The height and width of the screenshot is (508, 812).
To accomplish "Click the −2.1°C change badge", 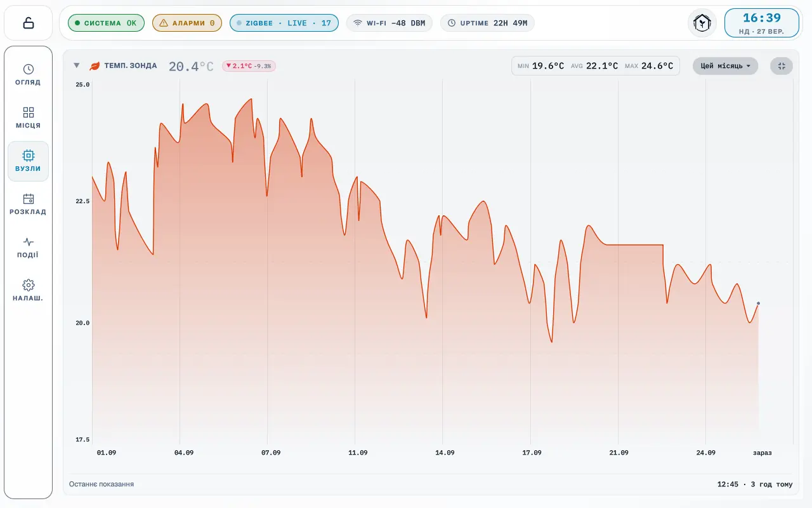I will [x=249, y=66].
